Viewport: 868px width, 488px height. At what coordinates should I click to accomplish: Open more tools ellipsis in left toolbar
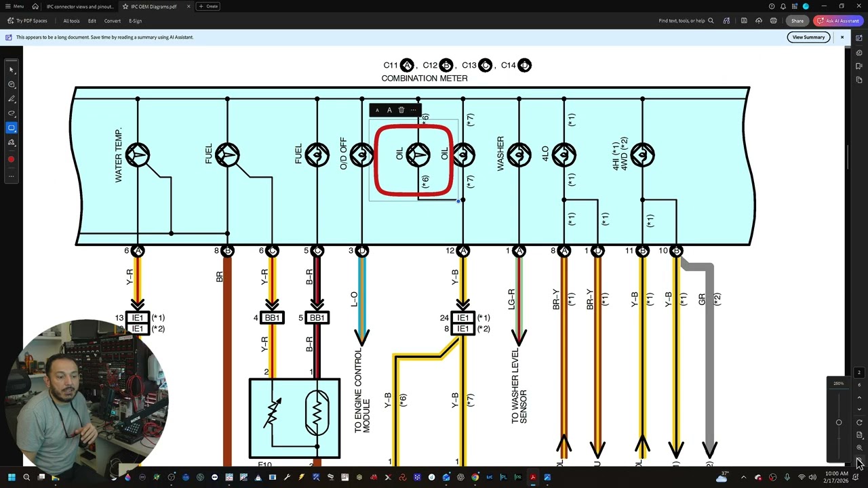click(12, 176)
